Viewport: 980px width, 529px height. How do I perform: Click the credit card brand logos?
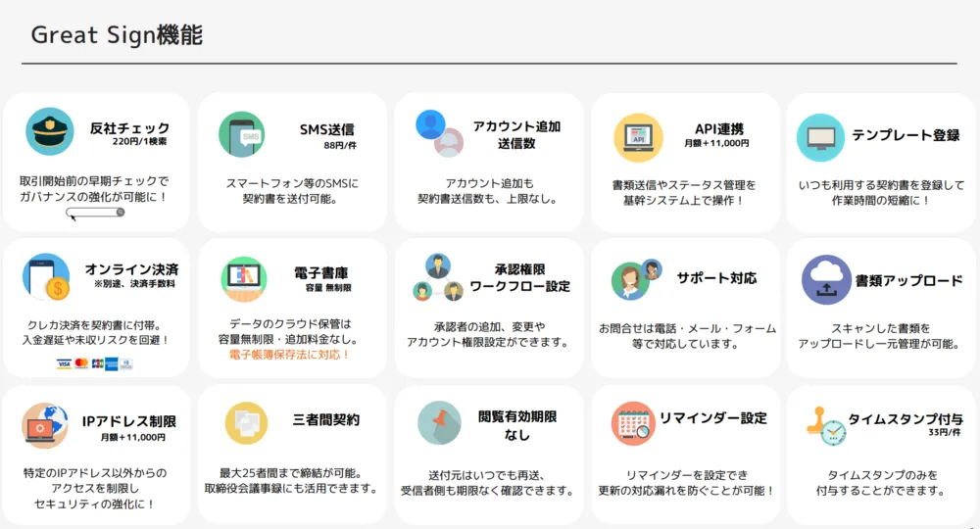coord(94,363)
